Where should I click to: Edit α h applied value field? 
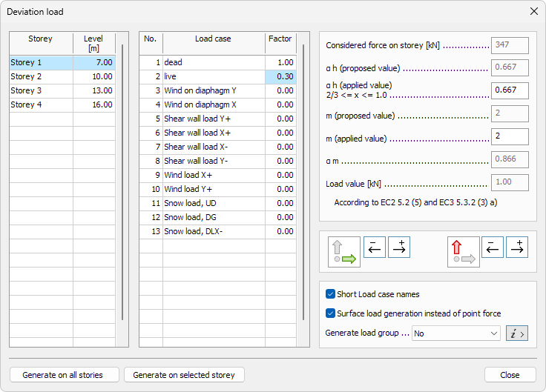(510, 90)
